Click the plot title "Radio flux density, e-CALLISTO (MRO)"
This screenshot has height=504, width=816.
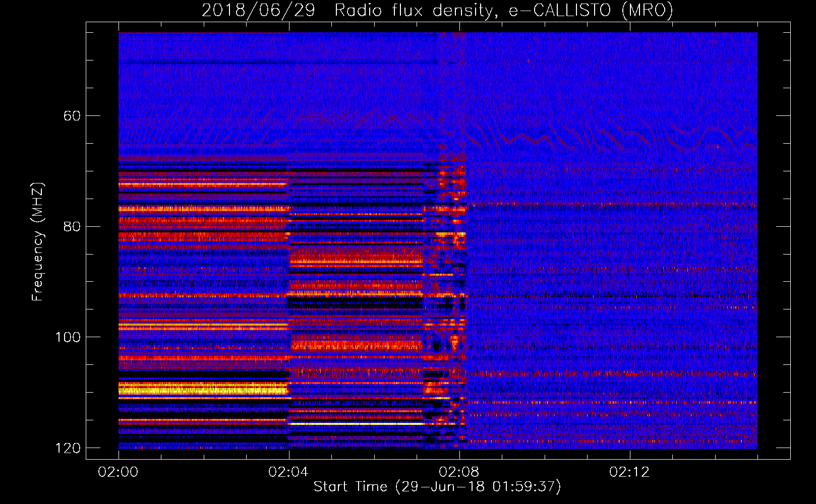pos(504,10)
